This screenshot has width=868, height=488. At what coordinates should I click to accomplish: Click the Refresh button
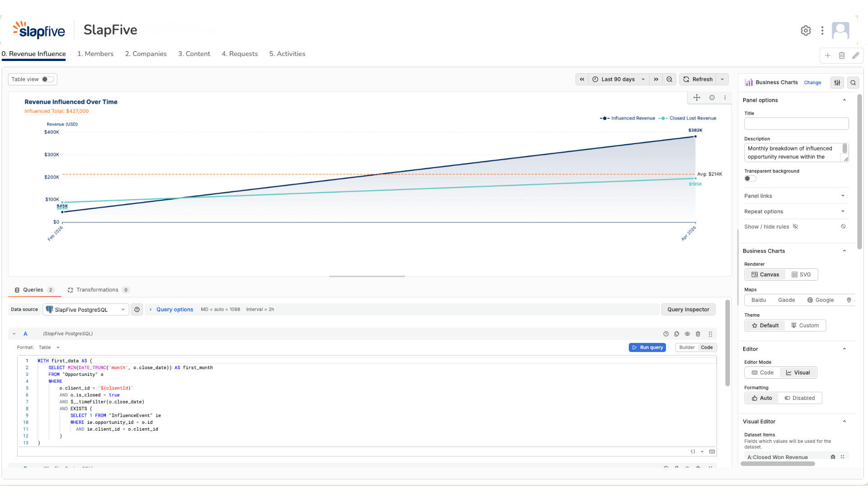click(698, 79)
